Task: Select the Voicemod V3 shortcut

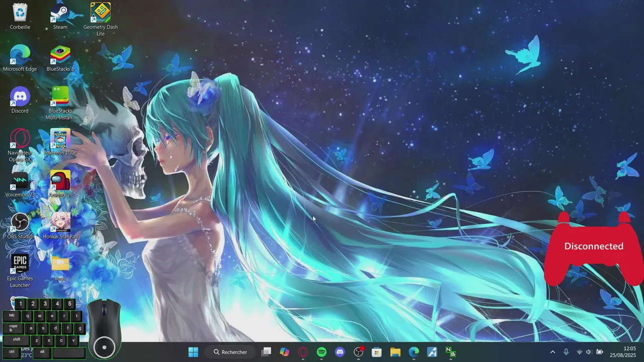Action: click(x=20, y=184)
